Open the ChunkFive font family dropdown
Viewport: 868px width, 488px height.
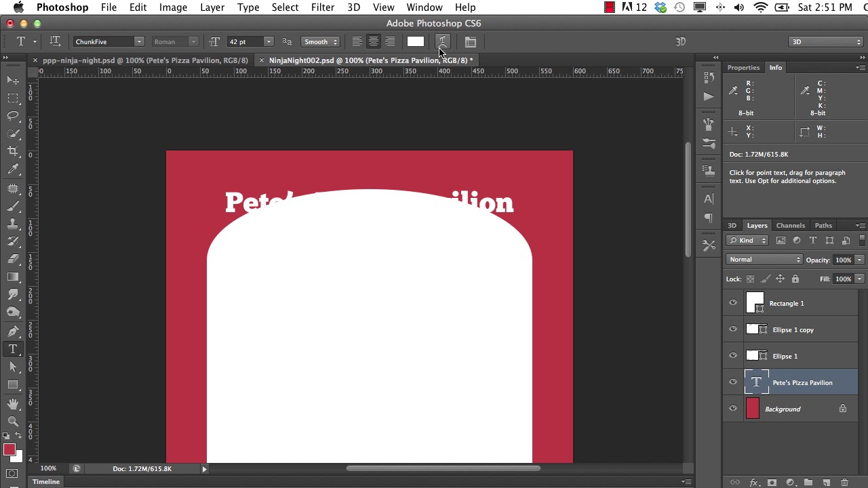138,42
